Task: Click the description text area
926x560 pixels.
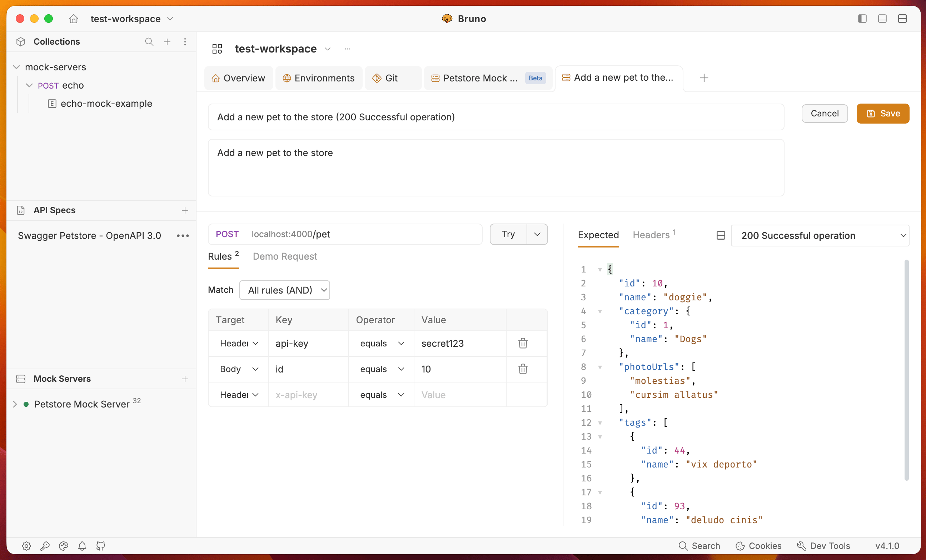Action: coord(496,167)
